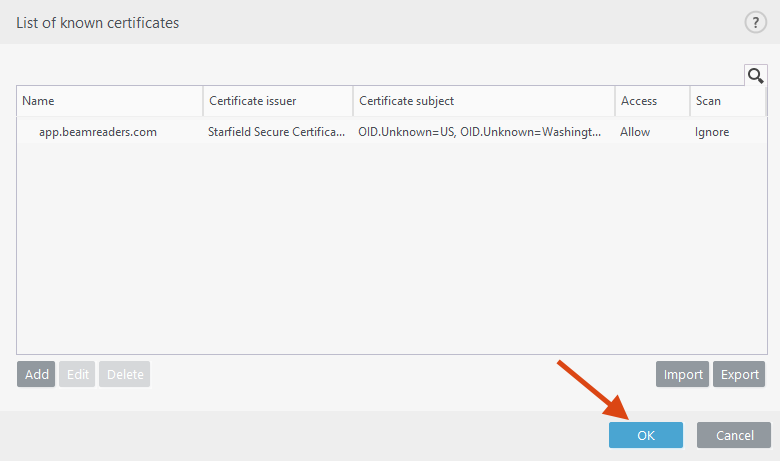This screenshot has width=780, height=461.
Task: Click the Certificate subject column header
Action: click(483, 101)
